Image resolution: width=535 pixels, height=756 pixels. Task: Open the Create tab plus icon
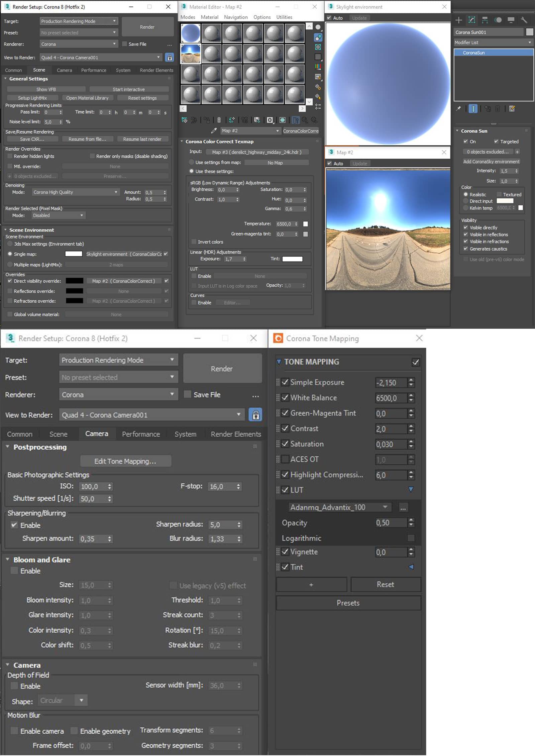(x=459, y=20)
